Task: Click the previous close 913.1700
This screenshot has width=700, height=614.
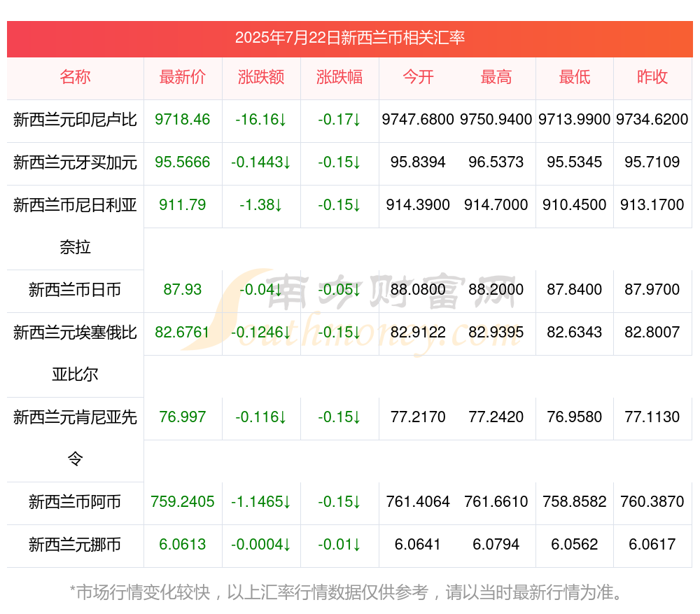Action: point(652,205)
